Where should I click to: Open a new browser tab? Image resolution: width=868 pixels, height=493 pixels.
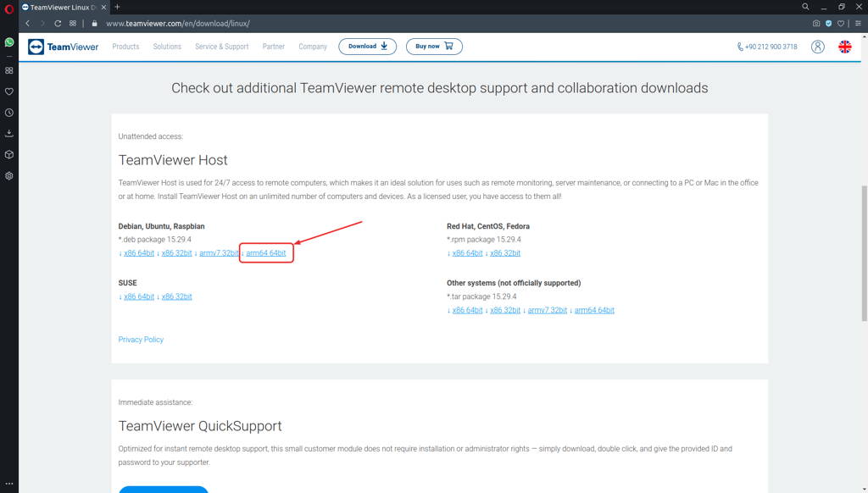(x=117, y=7)
